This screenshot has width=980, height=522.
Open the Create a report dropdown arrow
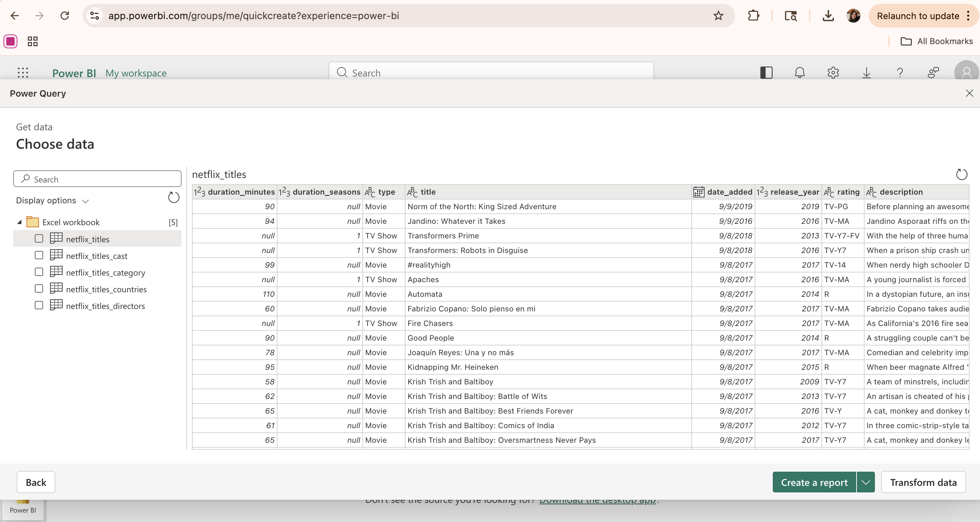click(866, 482)
